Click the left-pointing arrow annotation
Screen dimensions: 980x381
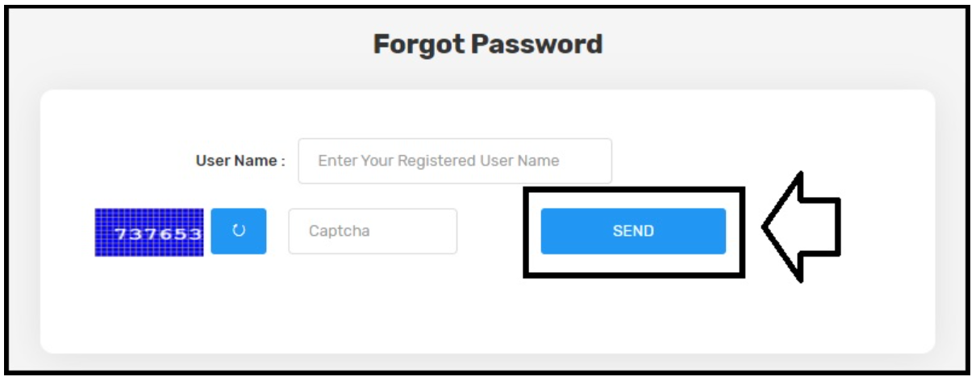click(x=802, y=226)
